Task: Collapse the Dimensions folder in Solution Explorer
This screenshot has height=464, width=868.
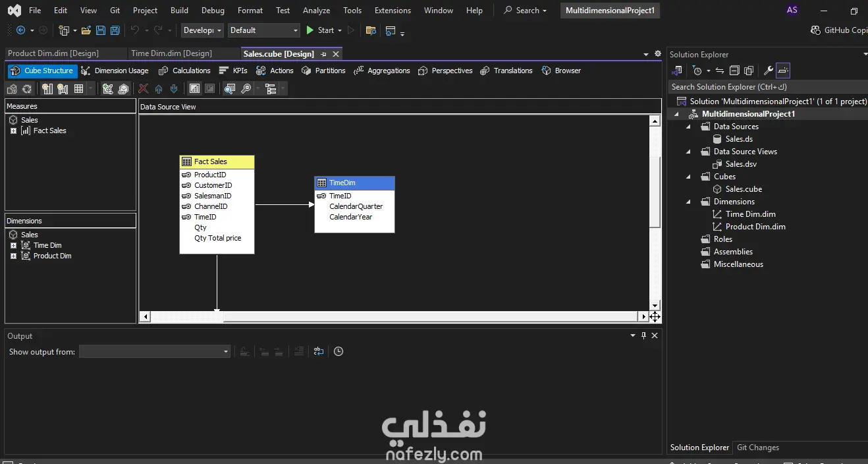Action: point(689,202)
